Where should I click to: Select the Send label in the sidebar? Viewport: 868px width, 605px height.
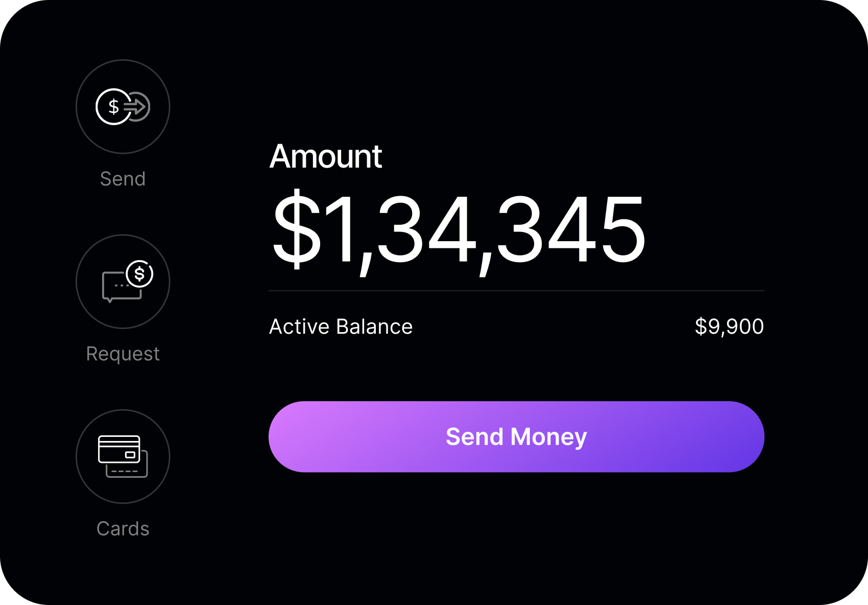pos(123,179)
